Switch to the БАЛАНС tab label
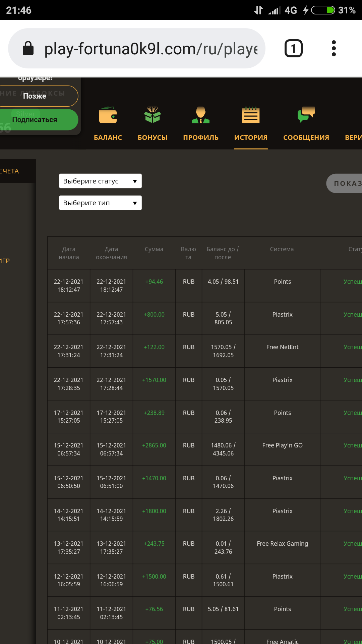The width and height of the screenshot is (362, 644). coord(108,138)
